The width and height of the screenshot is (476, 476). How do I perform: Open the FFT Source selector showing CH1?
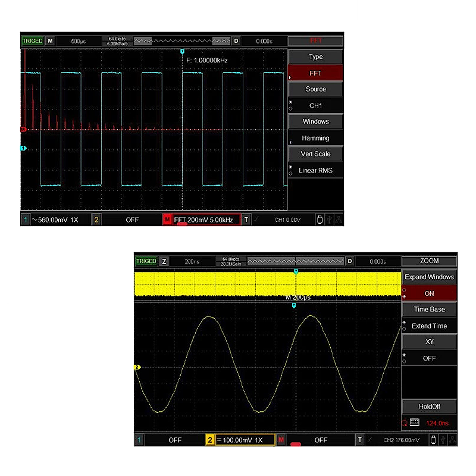pyautogui.click(x=315, y=89)
